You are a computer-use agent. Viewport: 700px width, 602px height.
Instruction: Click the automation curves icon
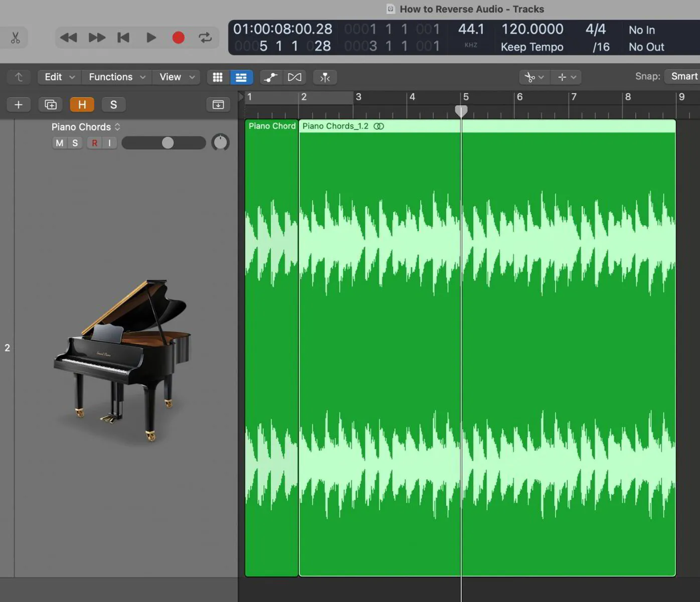point(271,77)
